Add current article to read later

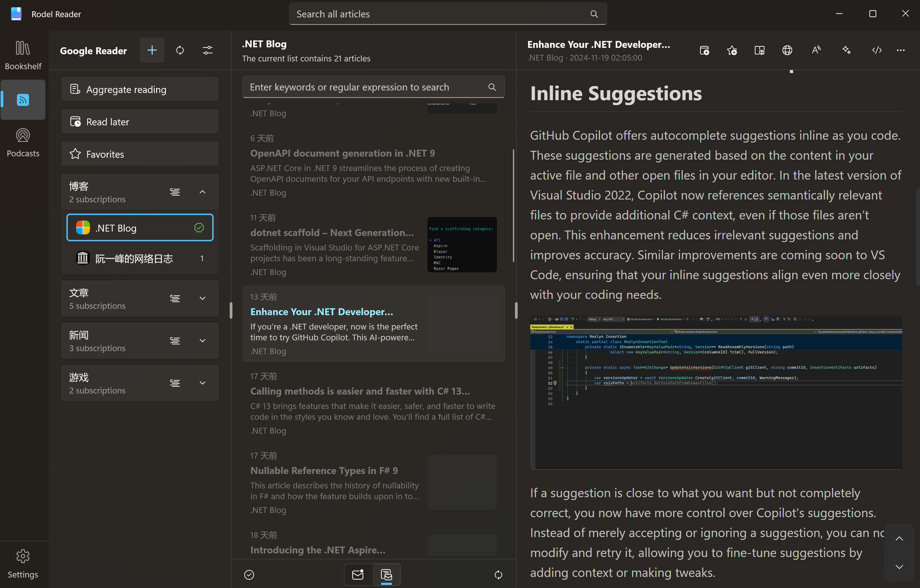[704, 50]
